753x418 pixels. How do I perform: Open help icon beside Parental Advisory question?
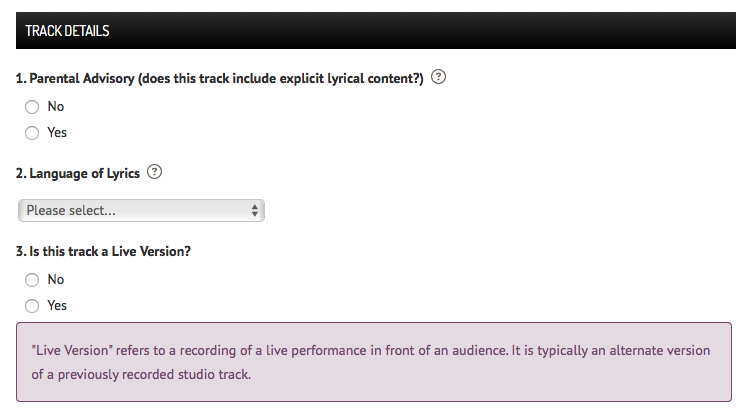438,77
